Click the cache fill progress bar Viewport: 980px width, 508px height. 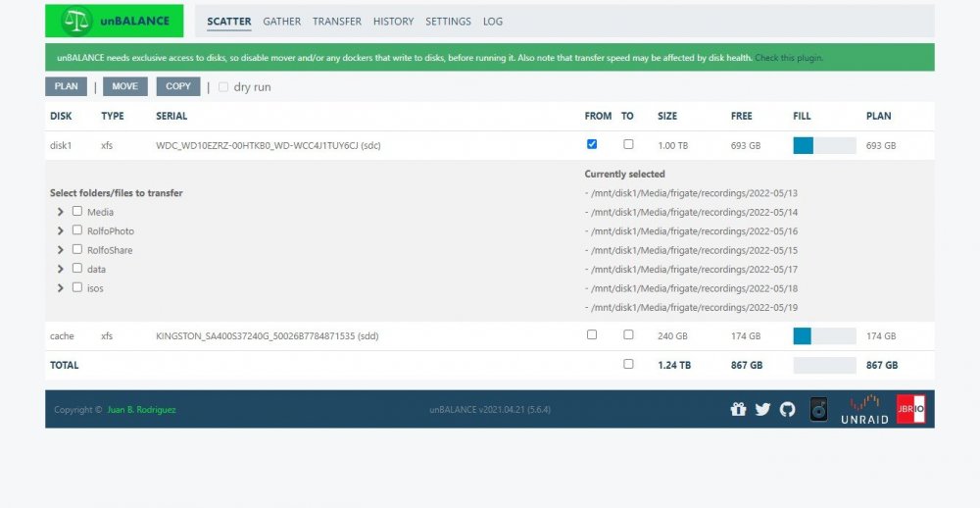pos(824,336)
